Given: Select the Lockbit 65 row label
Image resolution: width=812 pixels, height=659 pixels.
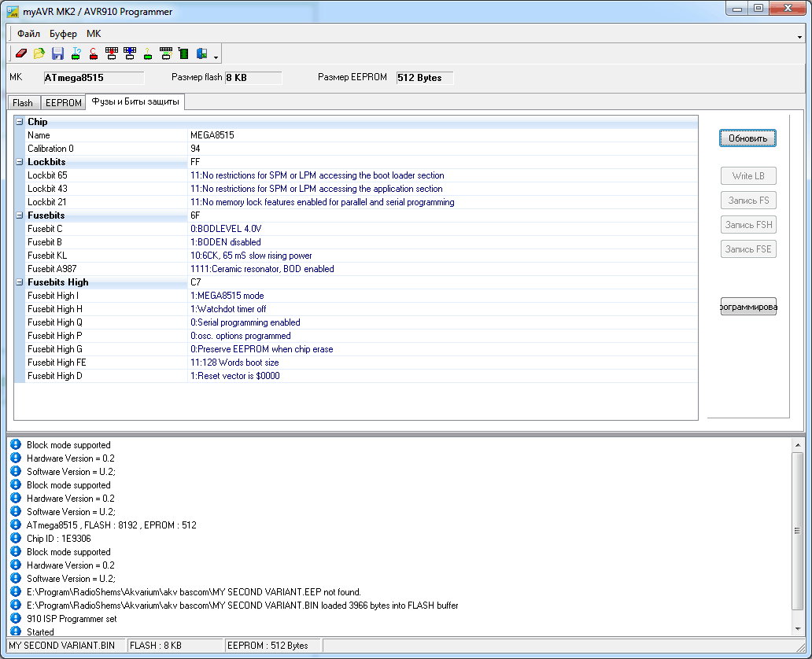Looking at the screenshot, I should pos(47,175).
